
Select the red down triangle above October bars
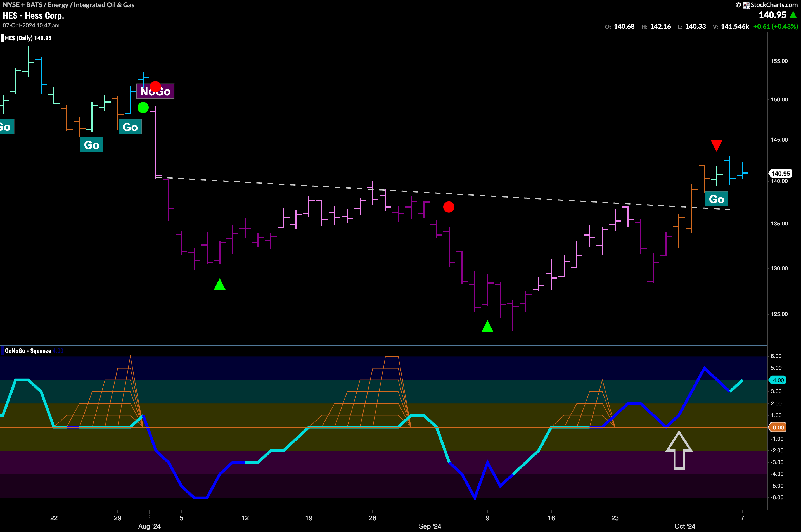tap(717, 146)
